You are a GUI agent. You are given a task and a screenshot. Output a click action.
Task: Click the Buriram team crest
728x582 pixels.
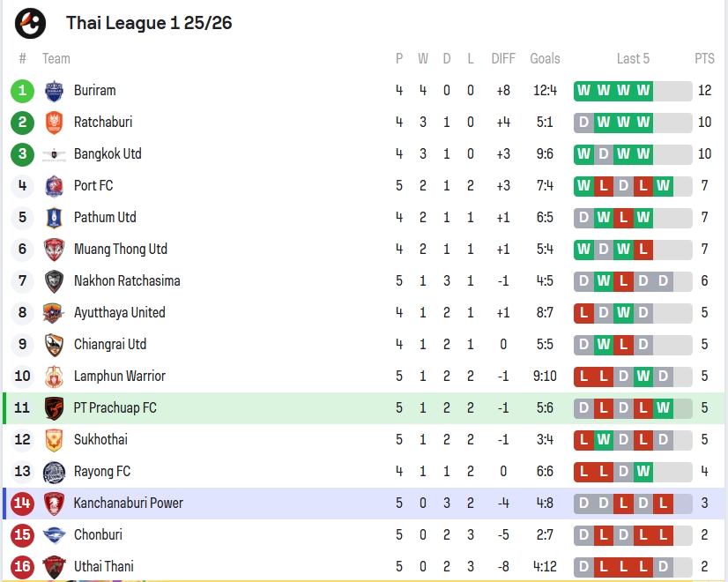tap(54, 91)
